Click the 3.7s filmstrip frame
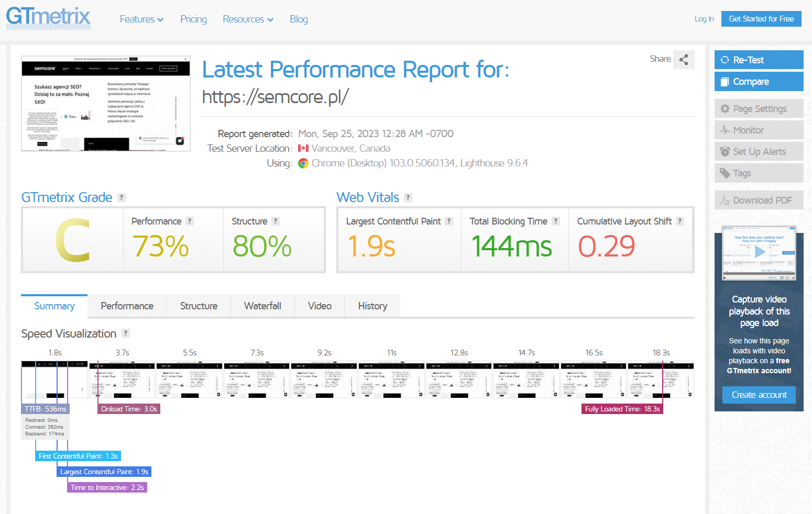The image size is (812, 514). (x=122, y=379)
